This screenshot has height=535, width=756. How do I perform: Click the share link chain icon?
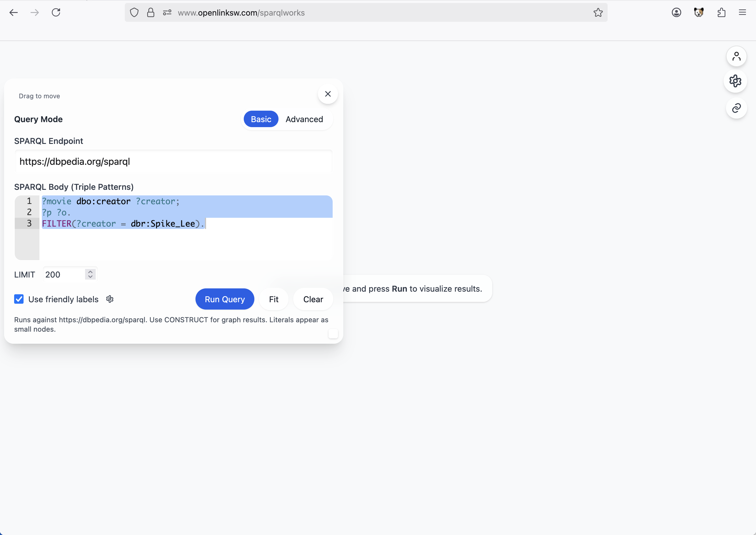[x=736, y=108]
